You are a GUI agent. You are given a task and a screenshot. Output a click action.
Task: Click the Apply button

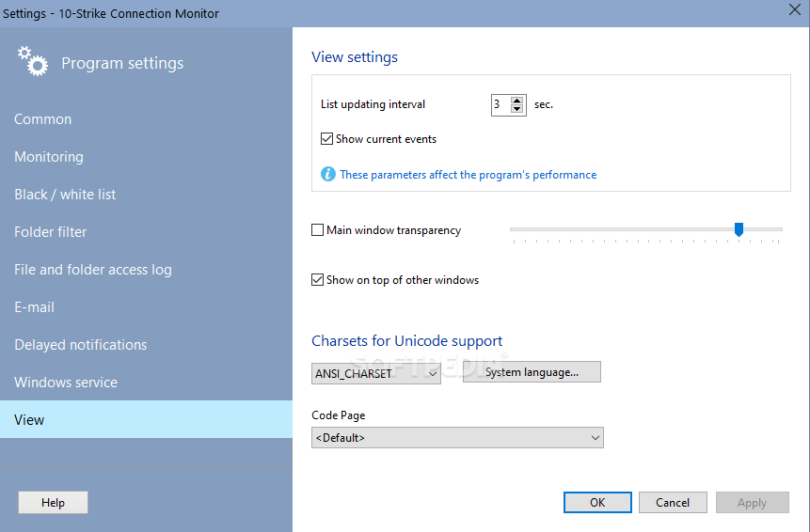click(753, 503)
